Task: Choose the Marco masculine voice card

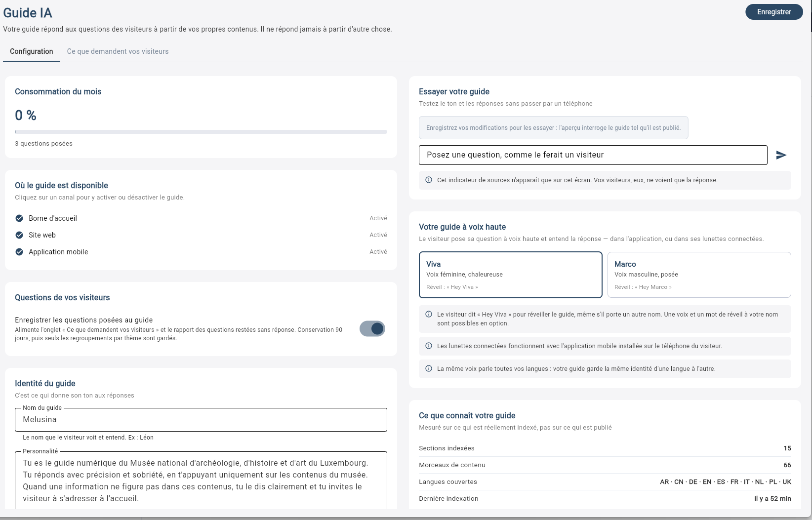Action: [699, 275]
